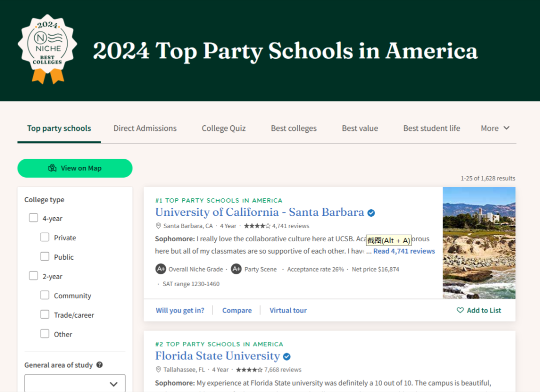
Task: Enable the 4-year college type checkbox
Action: point(33,218)
